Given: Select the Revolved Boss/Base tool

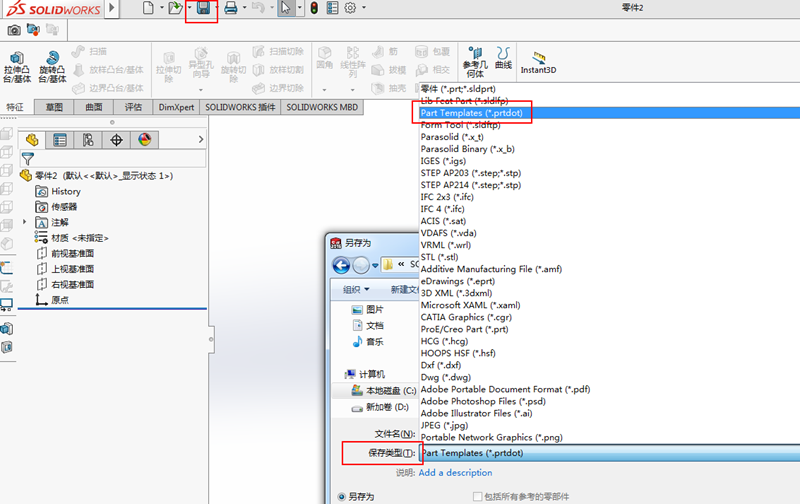Looking at the screenshot, I should pyautogui.click(x=52, y=67).
